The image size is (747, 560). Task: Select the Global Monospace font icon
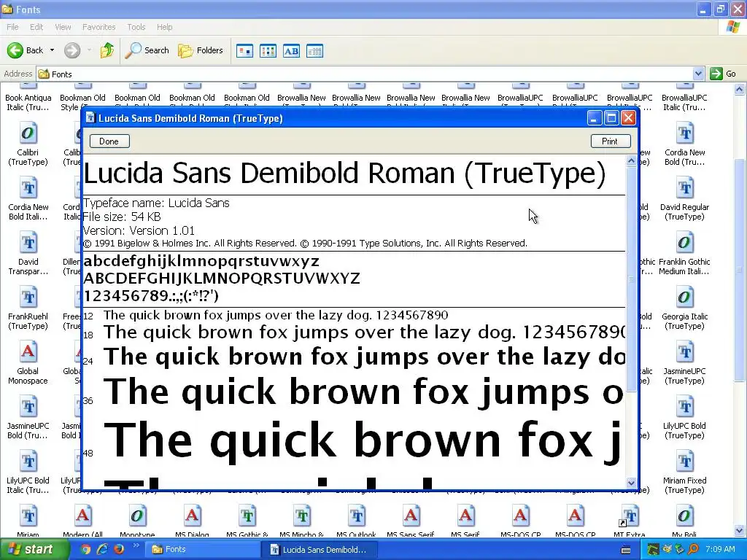28,352
